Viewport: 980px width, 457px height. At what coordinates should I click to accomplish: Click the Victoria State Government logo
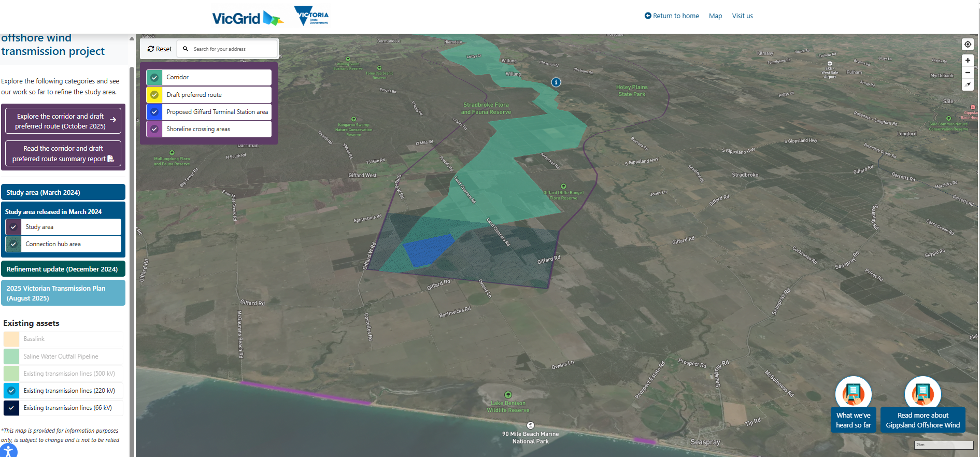click(311, 16)
